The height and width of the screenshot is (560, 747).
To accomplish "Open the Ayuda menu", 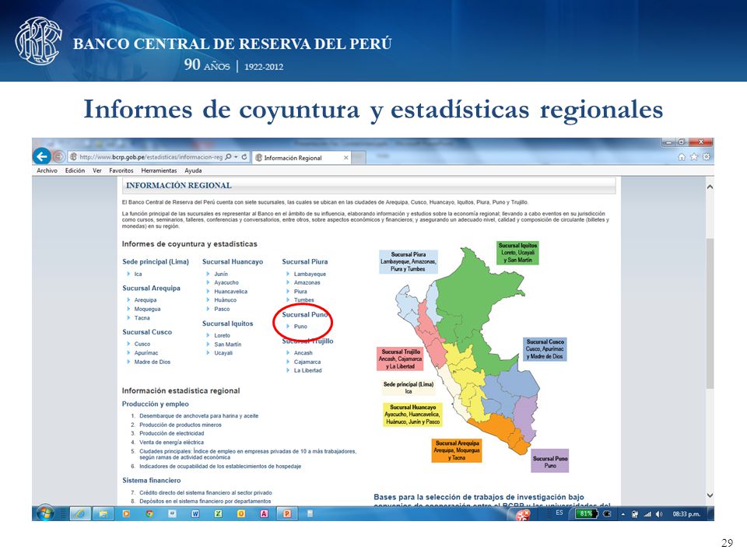I will pyautogui.click(x=193, y=170).
